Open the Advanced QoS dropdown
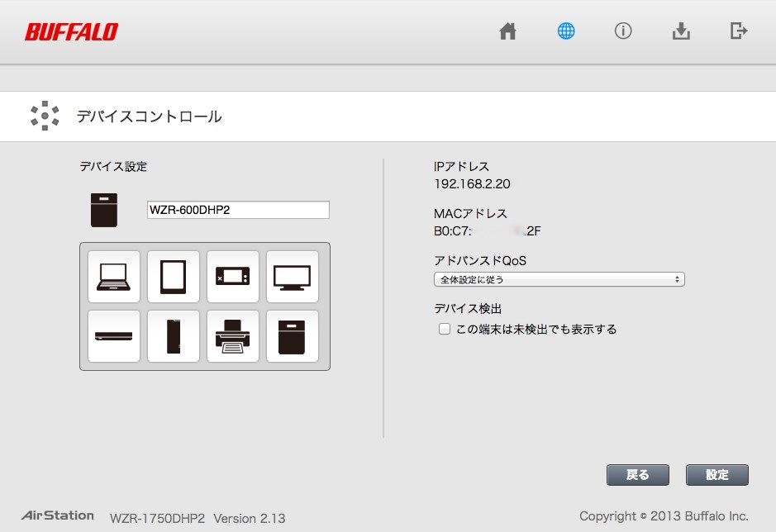Image resolution: width=776 pixels, height=532 pixels. pos(559,279)
